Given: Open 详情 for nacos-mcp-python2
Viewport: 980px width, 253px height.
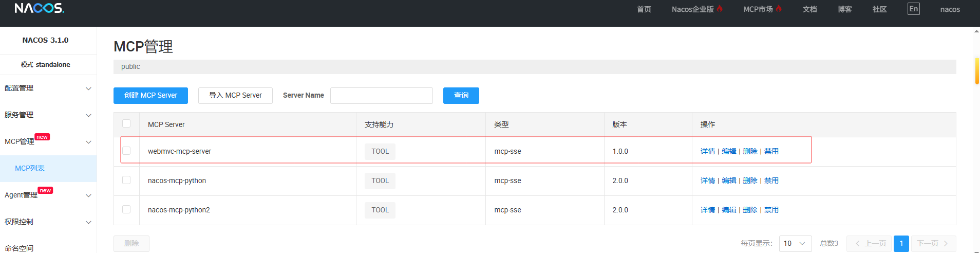Looking at the screenshot, I should pos(708,210).
